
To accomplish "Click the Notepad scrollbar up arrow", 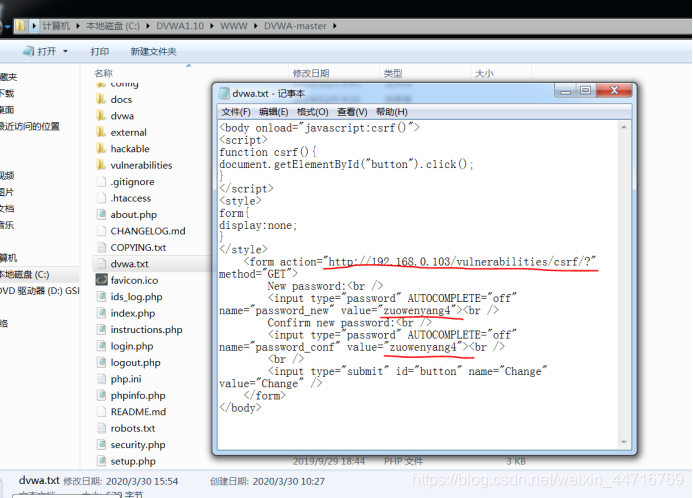I will (x=624, y=127).
